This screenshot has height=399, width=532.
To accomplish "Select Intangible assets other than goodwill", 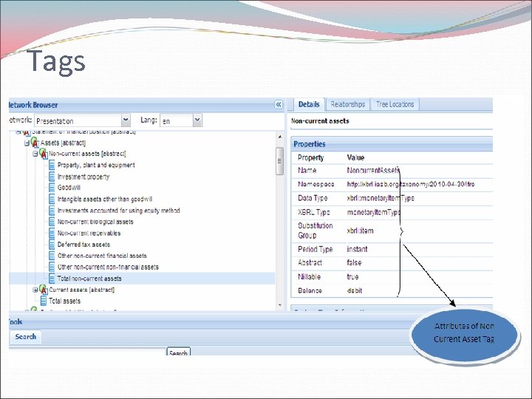I will [105, 199].
